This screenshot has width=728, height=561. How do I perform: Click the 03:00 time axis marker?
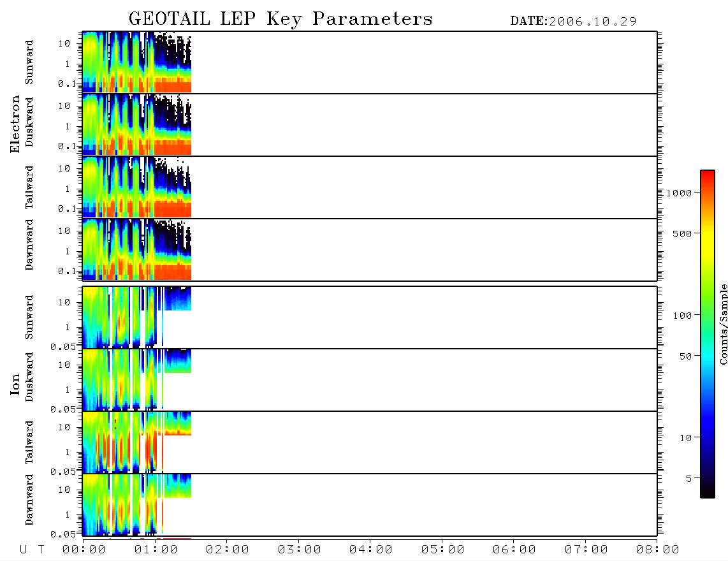pos(300,550)
